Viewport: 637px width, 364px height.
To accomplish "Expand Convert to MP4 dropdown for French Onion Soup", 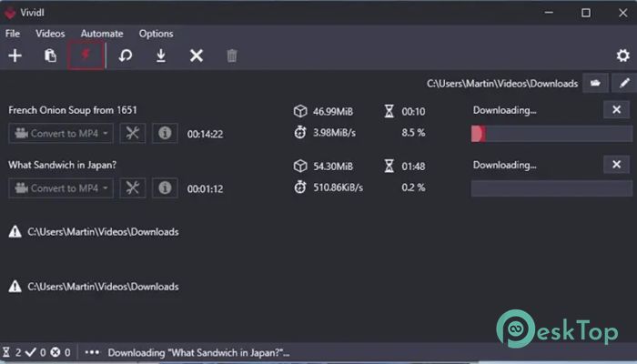I will click(x=61, y=133).
